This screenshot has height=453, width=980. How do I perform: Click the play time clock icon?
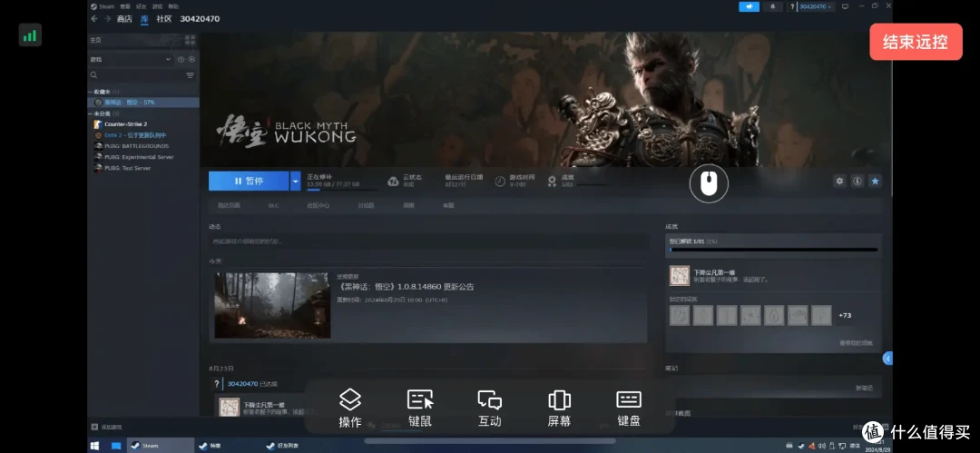tap(500, 182)
